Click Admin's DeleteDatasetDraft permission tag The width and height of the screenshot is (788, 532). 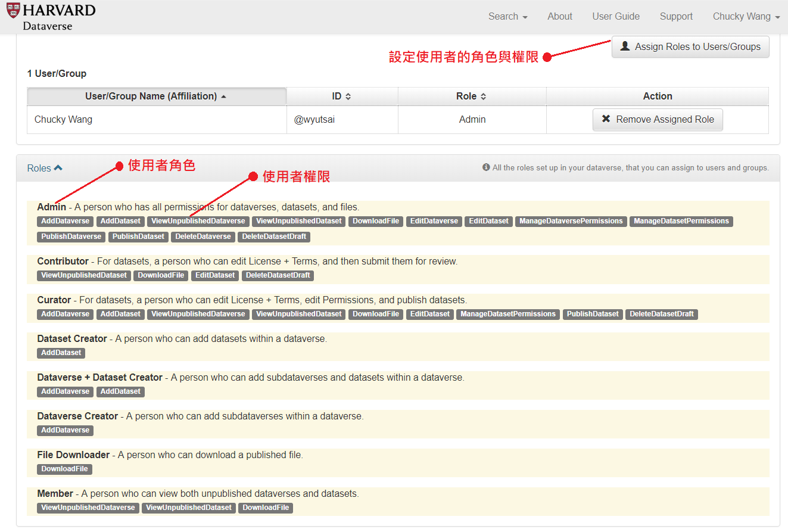pyautogui.click(x=275, y=237)
